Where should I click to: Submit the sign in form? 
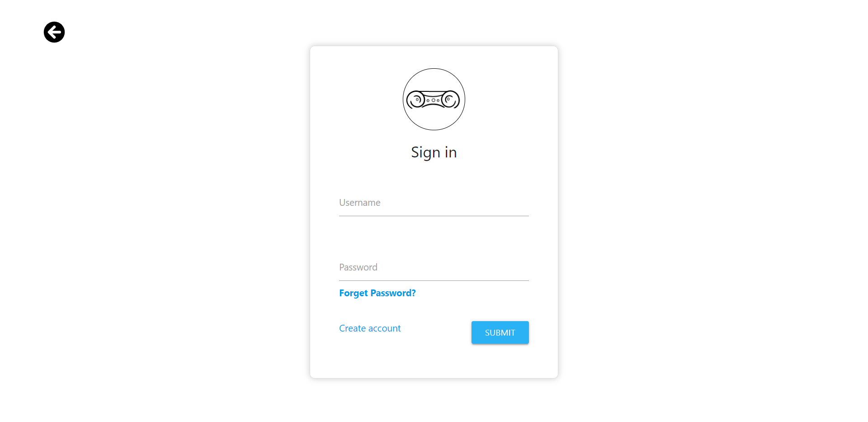(x=500, y=332)
